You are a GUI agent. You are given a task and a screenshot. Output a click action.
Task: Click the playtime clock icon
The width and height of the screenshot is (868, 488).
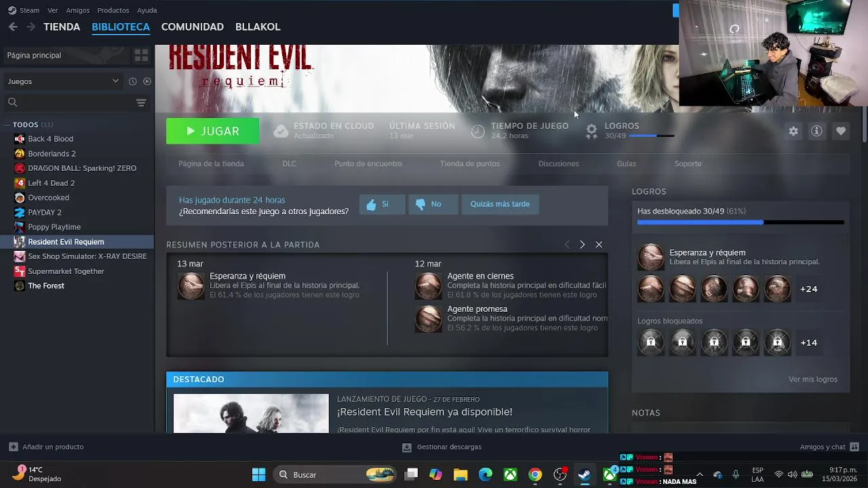478,131
